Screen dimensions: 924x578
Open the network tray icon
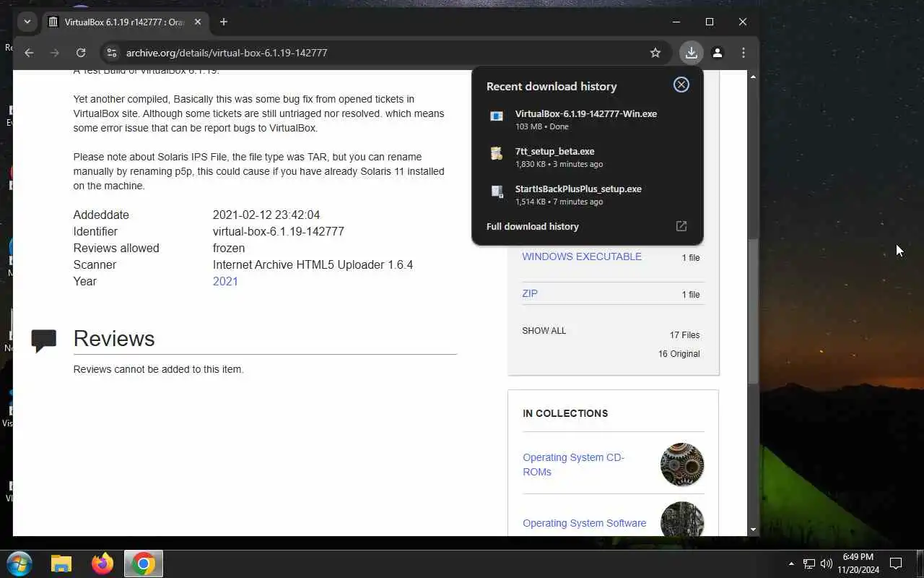click(x=809, y=564)
